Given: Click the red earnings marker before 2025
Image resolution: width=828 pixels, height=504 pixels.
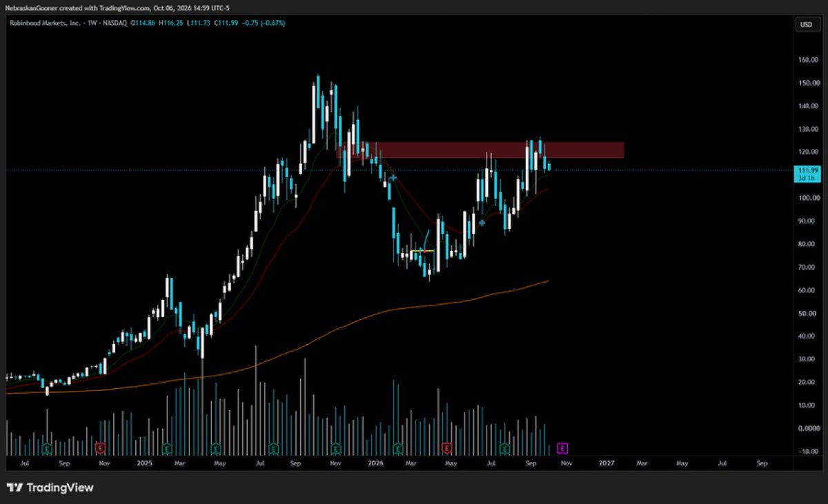Looking at the screenshot, I should pos(100,448).
